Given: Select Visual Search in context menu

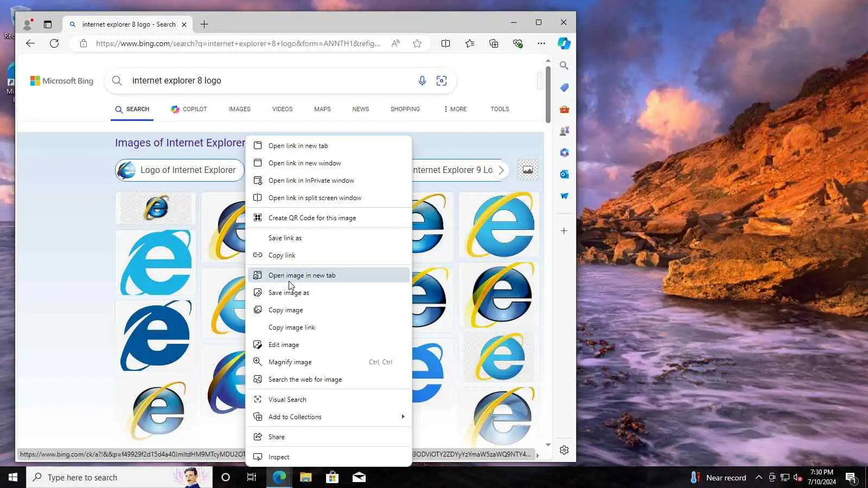Looking at the screenshot, I should 329,400.
